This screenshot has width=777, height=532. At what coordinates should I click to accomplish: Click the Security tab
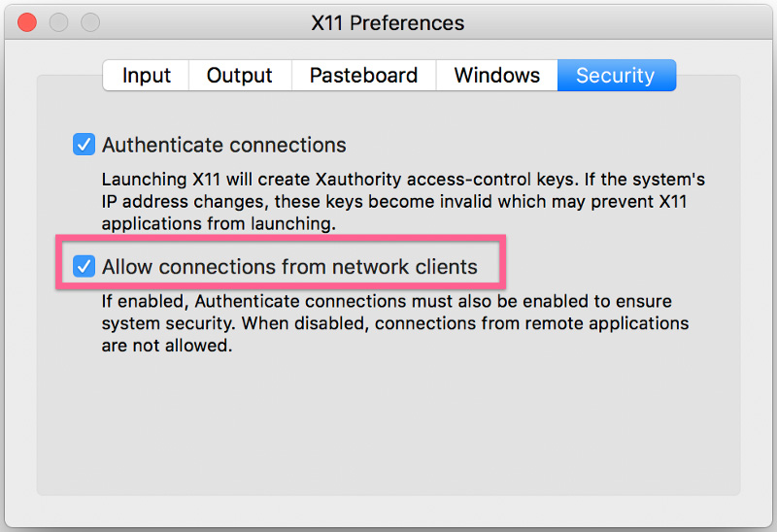(x=615, y=76)
